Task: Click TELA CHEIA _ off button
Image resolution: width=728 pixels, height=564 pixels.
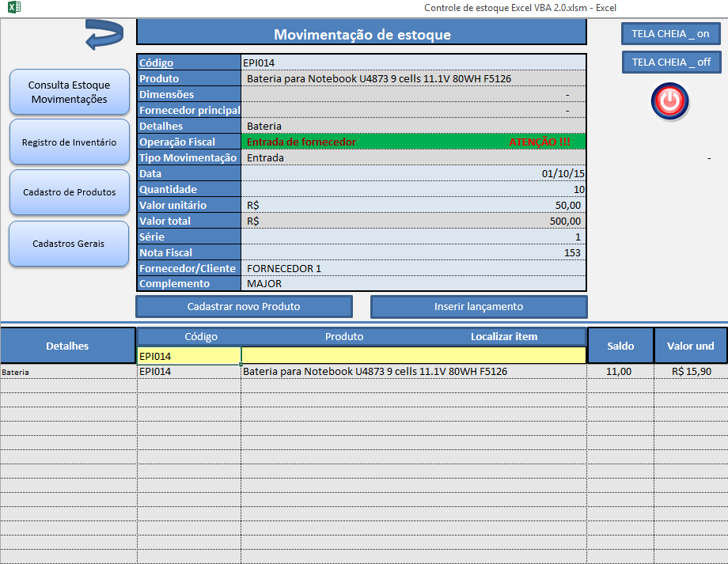Action: (x=671, y=62)
